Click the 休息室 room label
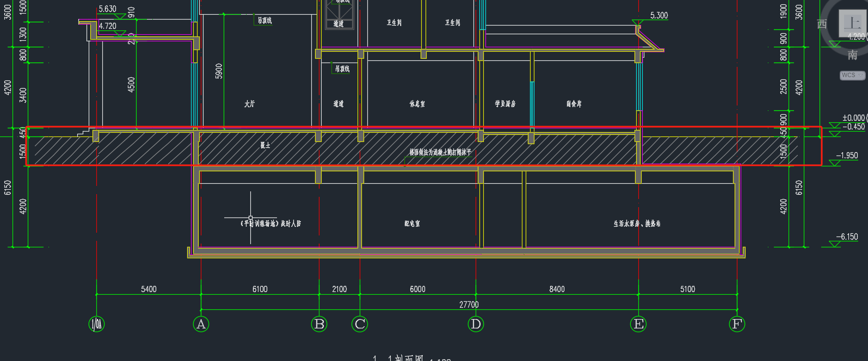The height and width of the screenshot is (361, 868). [x=417, y=103]
